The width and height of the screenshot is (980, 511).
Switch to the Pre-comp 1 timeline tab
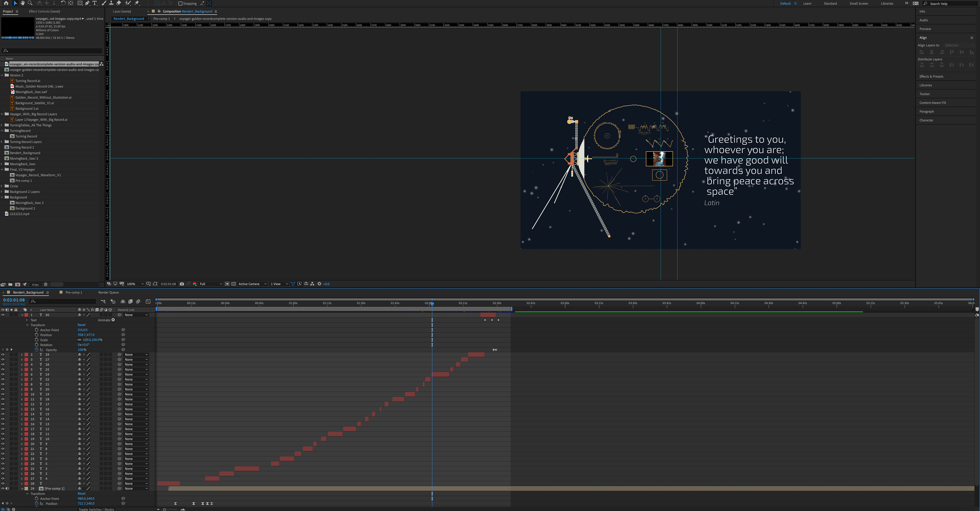[x=73, y=292]
